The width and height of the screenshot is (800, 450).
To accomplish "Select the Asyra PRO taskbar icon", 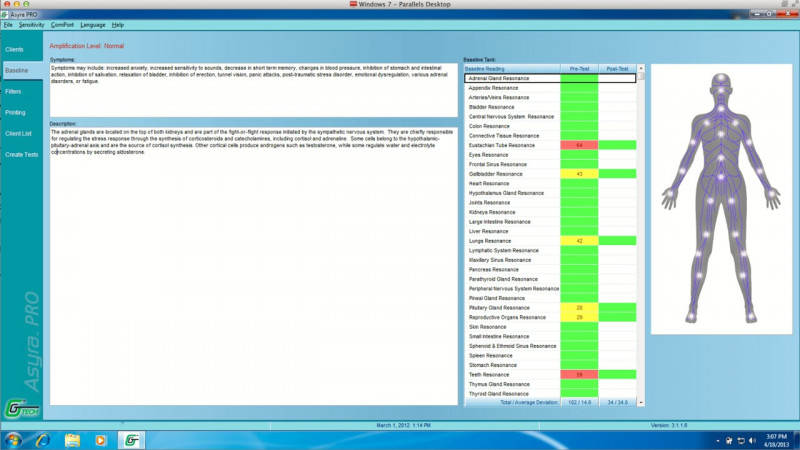I will (131, 440).
